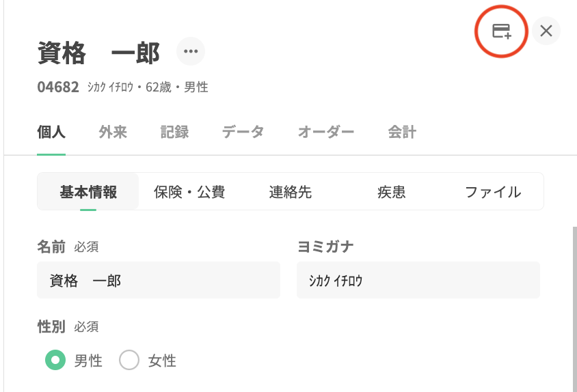Select the 基本情報 sub-tab
The width and height of the screenshot is (577, 392).
[88, 192]
